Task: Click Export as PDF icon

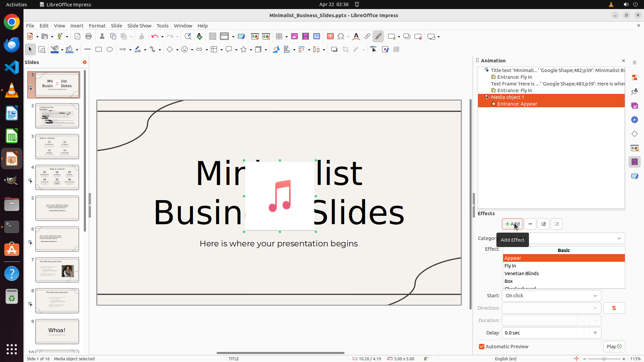Action: [77, 37]
